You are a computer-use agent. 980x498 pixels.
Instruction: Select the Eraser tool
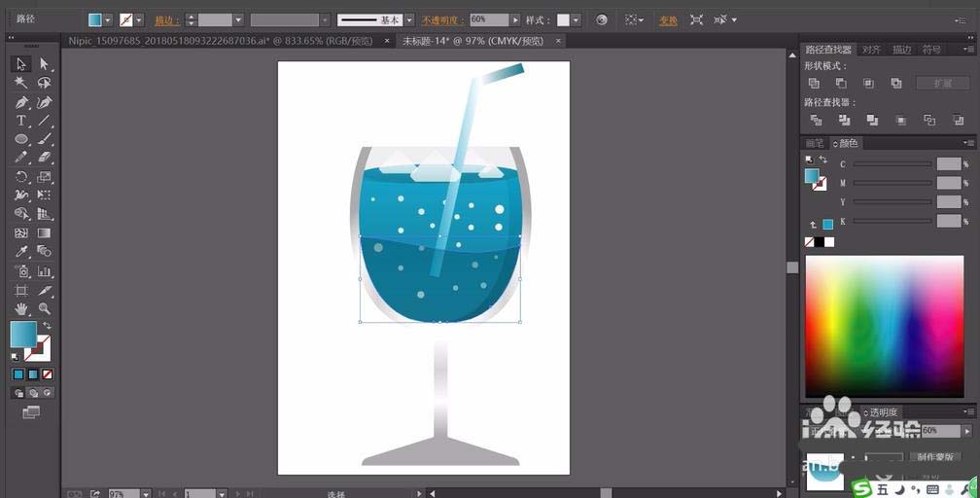pyautogui.click(x=44, y=158)
